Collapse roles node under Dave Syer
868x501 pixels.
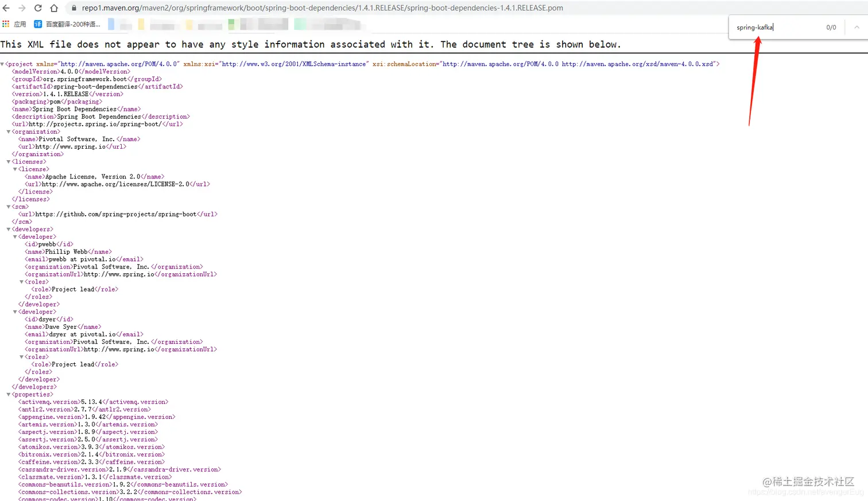coord(21,357)
